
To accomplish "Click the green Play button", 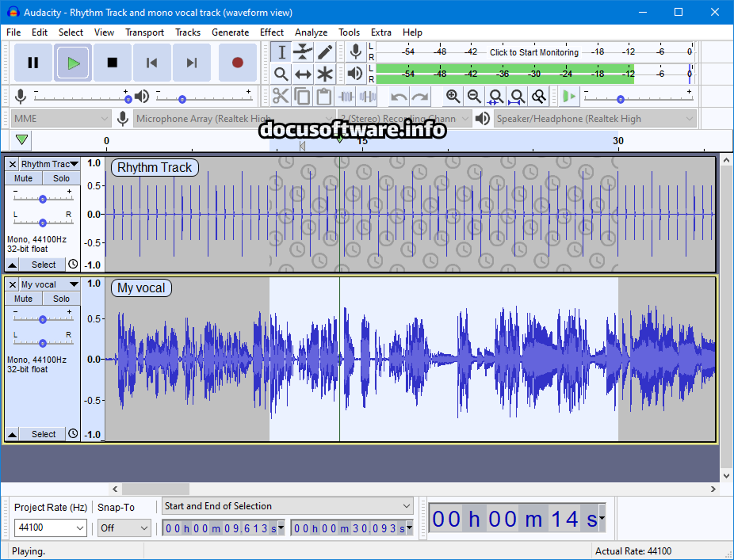I will pyautogui.click(x=73, y=63).
